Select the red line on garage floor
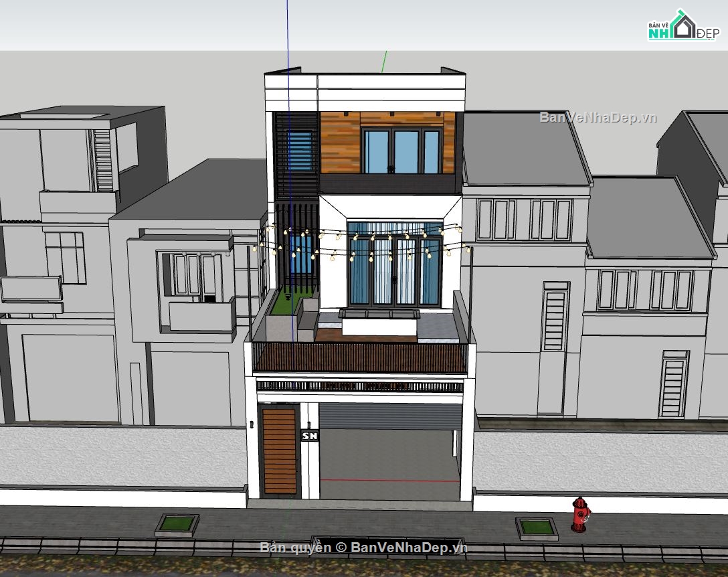This screenshot has height=577, width=728. tap(389, 481)
